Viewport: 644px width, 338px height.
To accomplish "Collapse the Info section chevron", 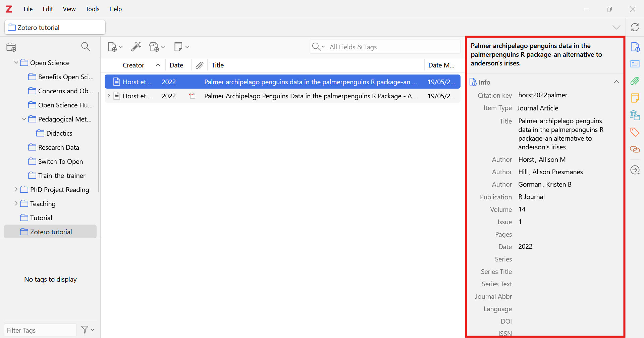I will tap(616, 82).
